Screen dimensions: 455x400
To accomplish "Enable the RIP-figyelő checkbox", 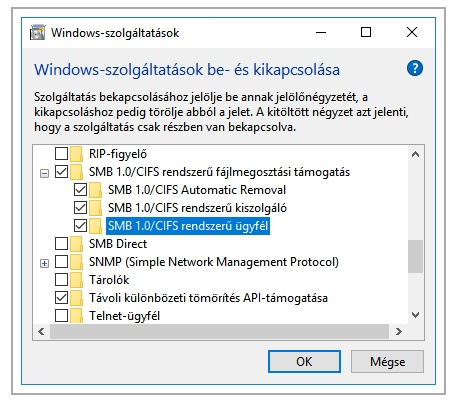I will pos(61,154).
